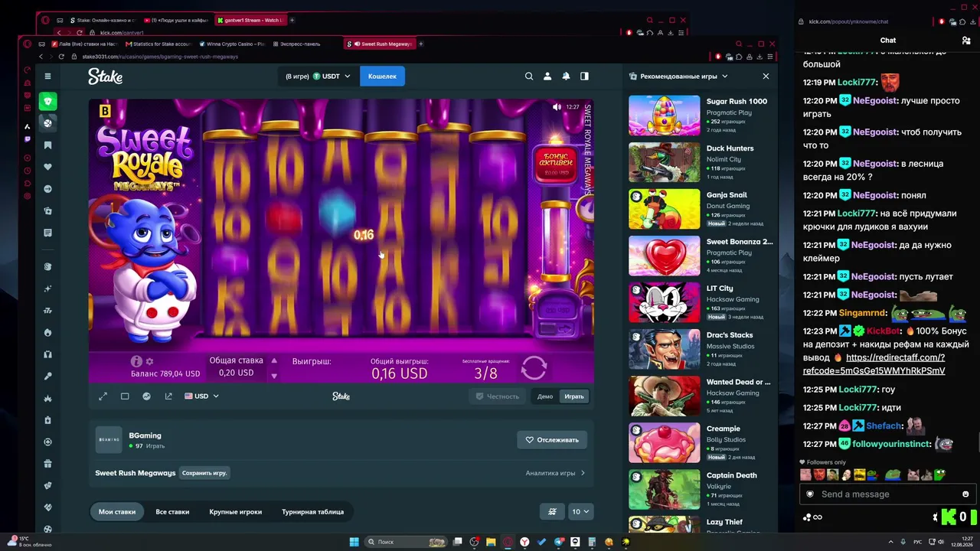Open the sports ball sidebar icon
This screenshot has width=980, height=551.
click(x=47, y=122)
